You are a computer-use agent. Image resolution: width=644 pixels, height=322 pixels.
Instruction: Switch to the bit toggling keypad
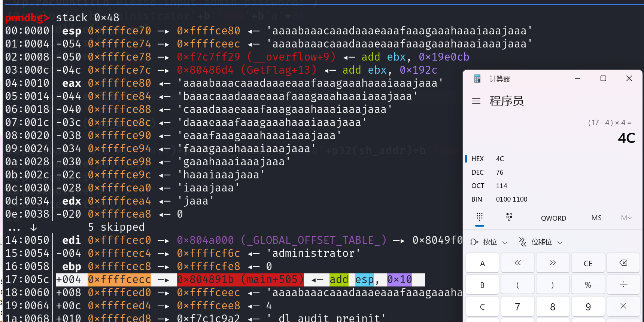509,217
